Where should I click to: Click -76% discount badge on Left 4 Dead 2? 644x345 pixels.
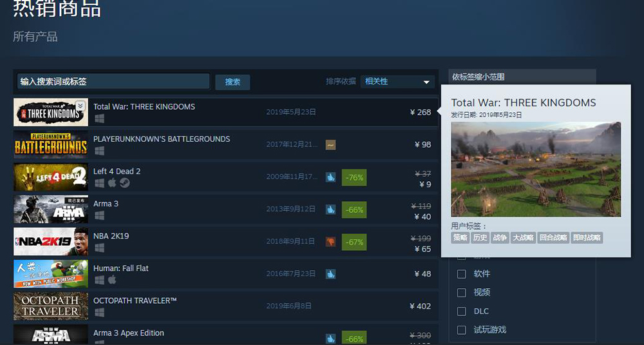click(354, 177)
